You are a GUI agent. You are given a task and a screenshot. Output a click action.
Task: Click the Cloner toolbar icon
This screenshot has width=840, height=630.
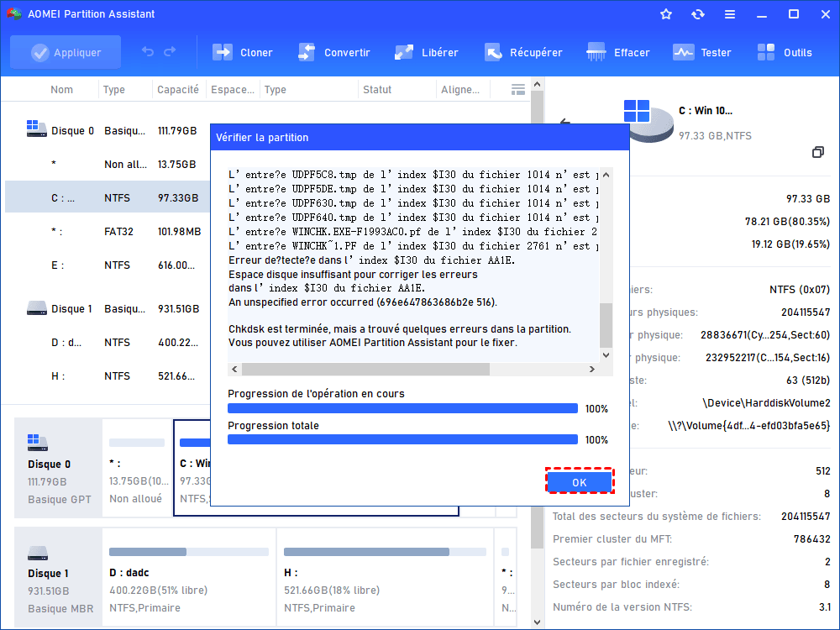(x=223, y=52)
